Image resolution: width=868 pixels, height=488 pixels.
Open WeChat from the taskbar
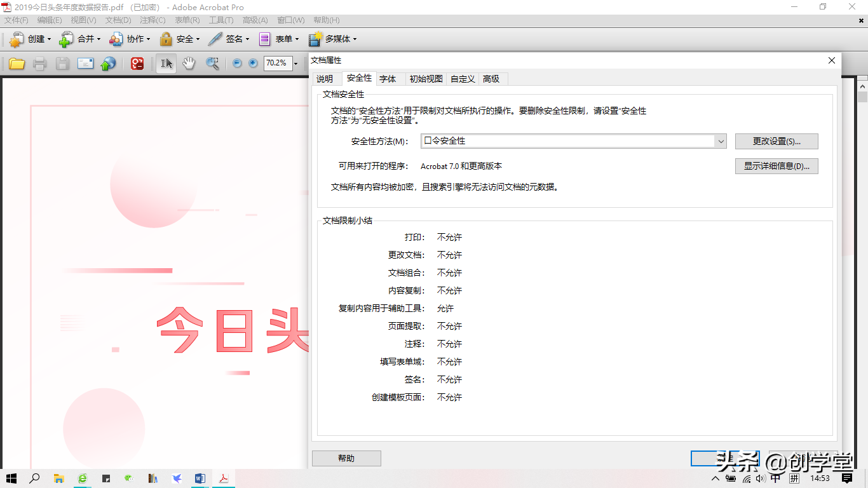click(130, 478)
